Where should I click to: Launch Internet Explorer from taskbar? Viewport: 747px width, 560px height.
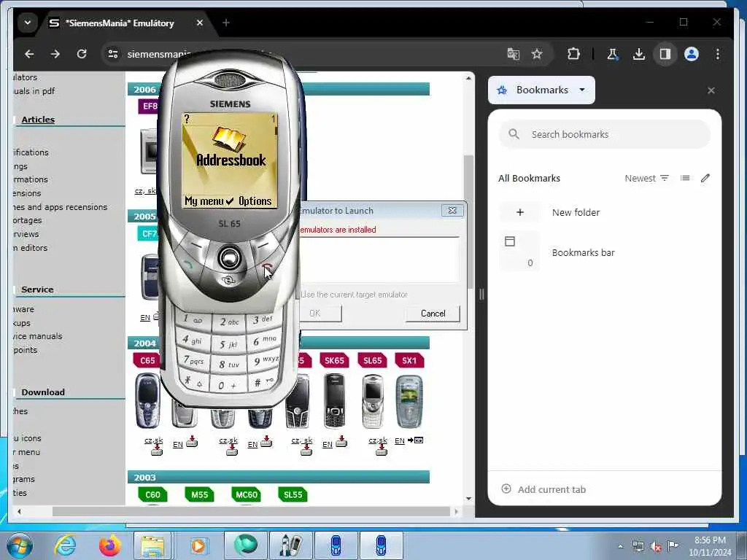[x=65, y=545]
